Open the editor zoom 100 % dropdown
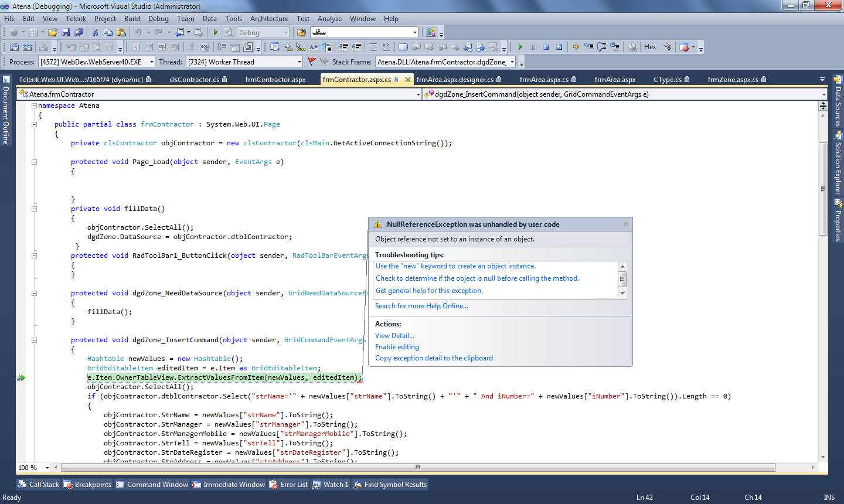This screenshot has width=844, height=504. point(47,468)
